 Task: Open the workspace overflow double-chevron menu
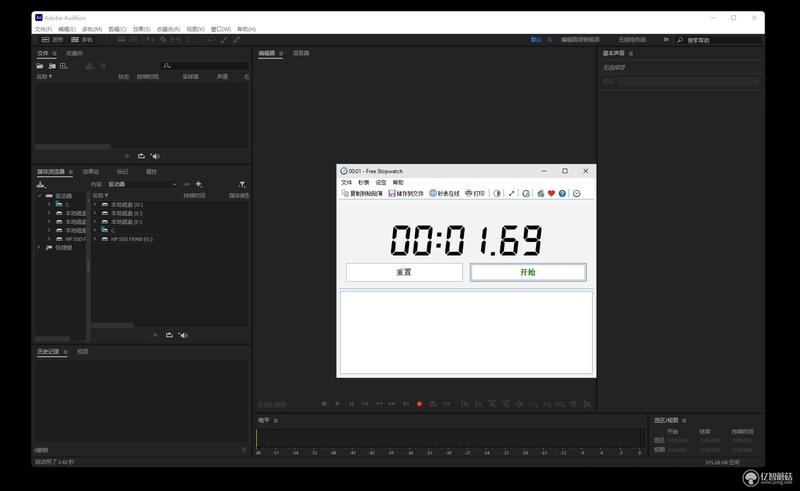[x=666, y=39]
